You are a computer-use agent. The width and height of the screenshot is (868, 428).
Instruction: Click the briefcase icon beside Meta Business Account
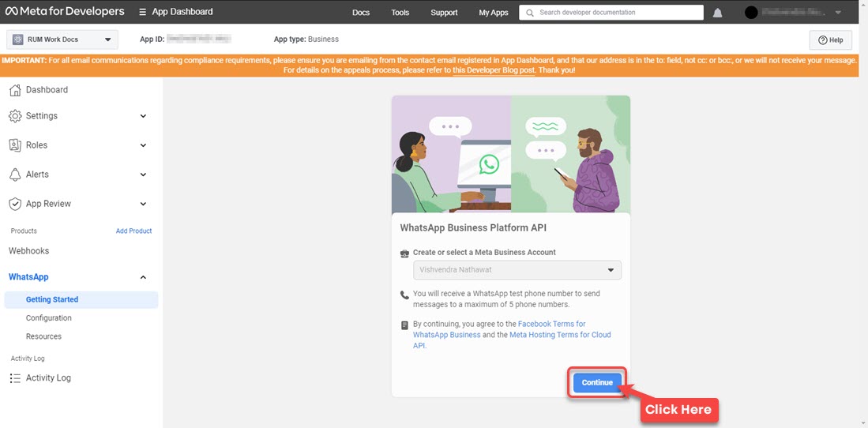pyautogui.click(x=404, y=253)
